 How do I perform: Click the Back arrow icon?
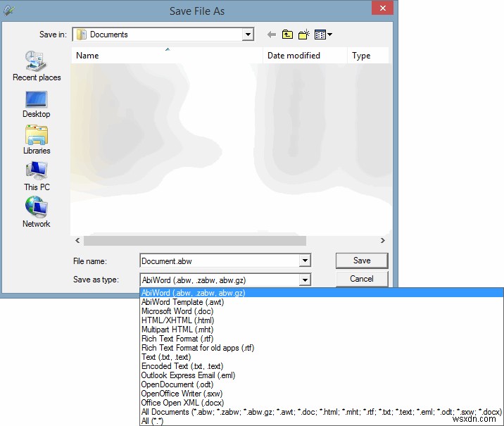point(272,35)
